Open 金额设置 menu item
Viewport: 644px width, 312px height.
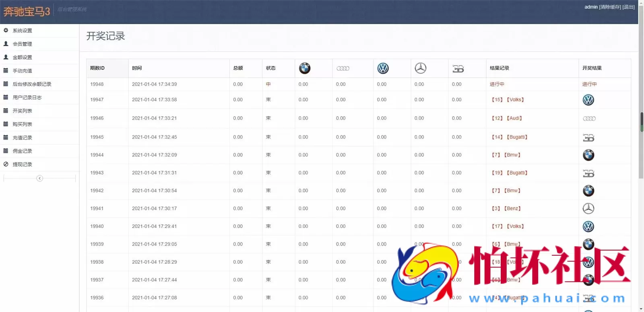22,57
